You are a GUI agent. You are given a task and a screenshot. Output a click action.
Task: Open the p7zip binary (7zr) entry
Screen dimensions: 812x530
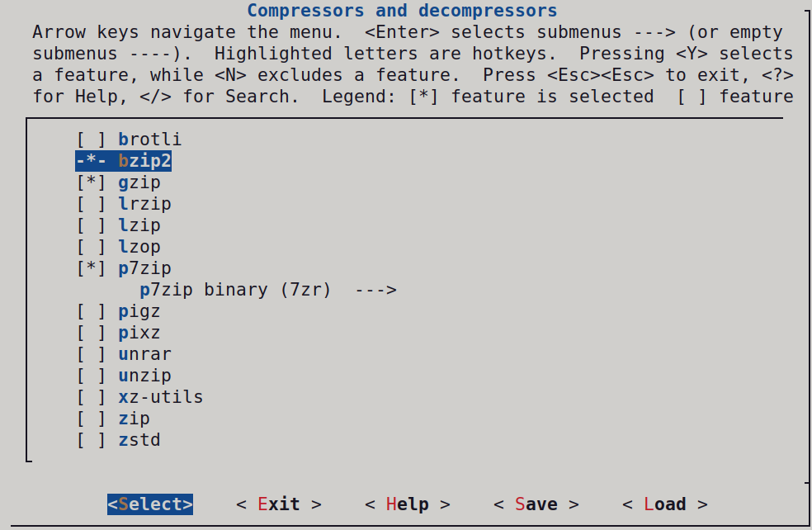[235, 290]
